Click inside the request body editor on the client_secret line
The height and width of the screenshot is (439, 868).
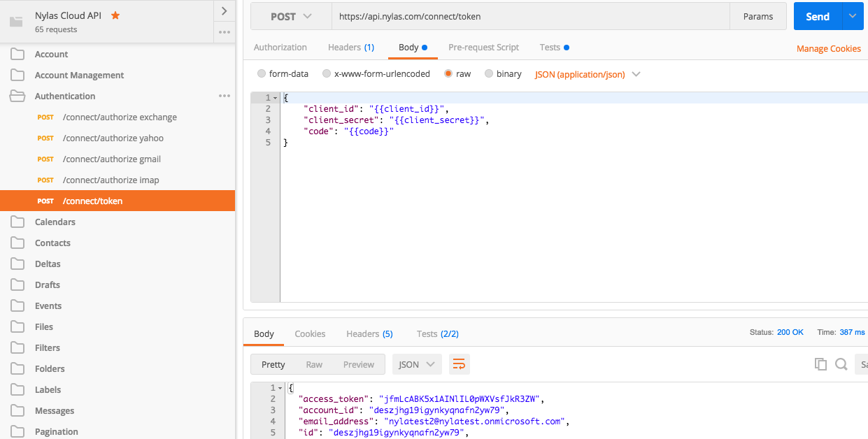click(396, 120)
